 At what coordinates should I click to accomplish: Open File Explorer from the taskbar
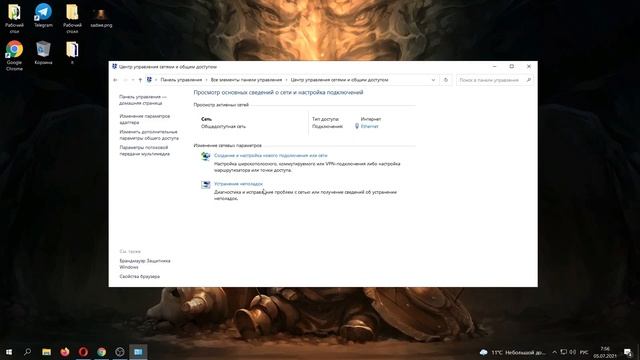[47, 352]
